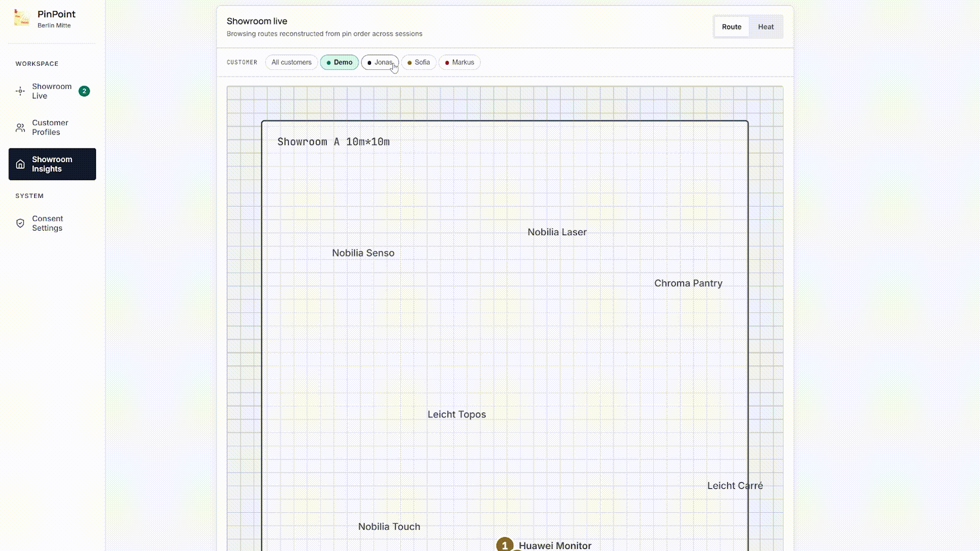Screen dimensions: 980x551
Task: Filter by Markus customer chip
Action: pyautogui.click(x=459, y=62)
